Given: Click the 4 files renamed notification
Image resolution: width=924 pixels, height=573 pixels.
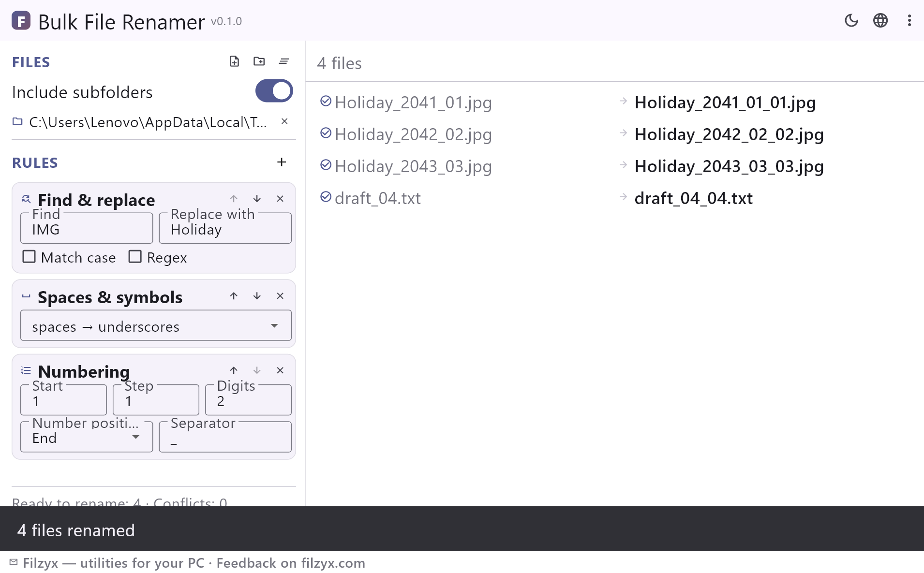Looking at the screenshot, I should click(76, 530).
